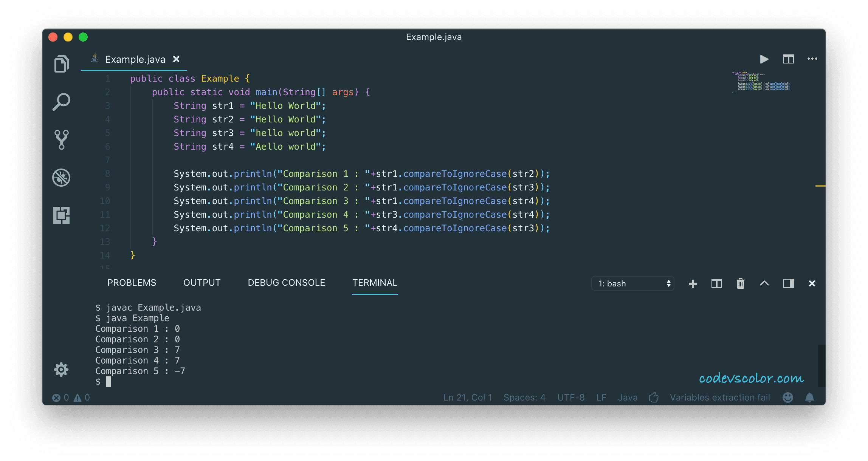868x461 pixels.
Task: Open the Explorer files icon in sidebar
Action: point(61,64)
